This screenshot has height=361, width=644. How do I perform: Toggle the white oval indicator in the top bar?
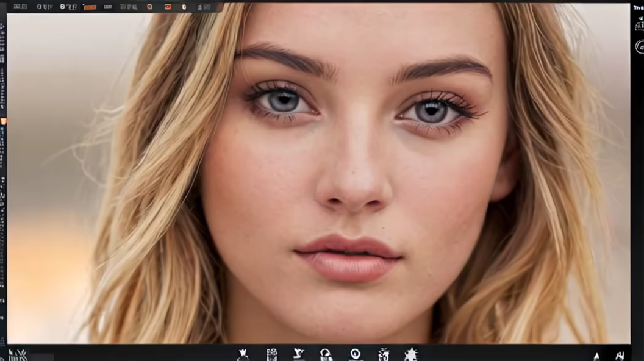click(x=184, y=7)
